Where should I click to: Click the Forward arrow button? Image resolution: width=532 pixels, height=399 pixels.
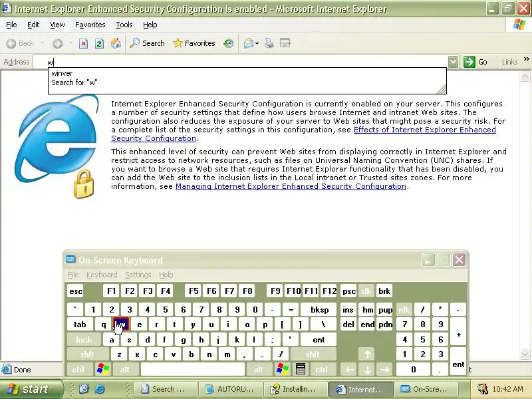click(x=57, y=43)
